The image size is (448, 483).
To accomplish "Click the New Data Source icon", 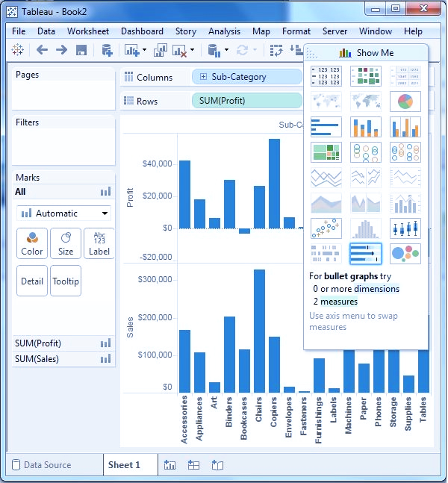I will (107, 50).
